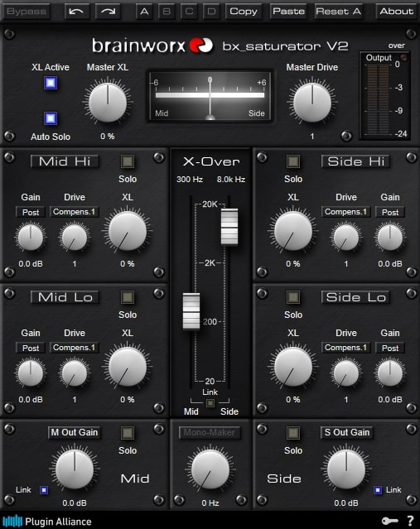Viewport: 420px width, 529px height.
Task: Click the Side Lo Drive knob
Action: point(346,373)
